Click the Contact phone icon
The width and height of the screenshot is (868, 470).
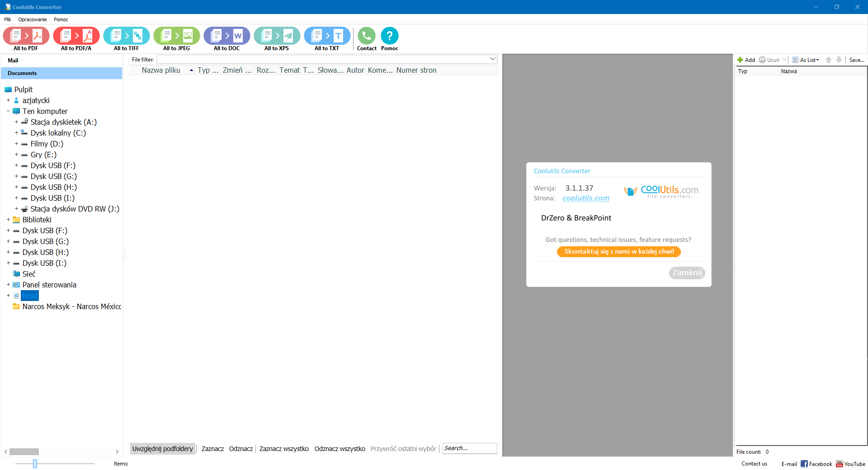point(367,36)
